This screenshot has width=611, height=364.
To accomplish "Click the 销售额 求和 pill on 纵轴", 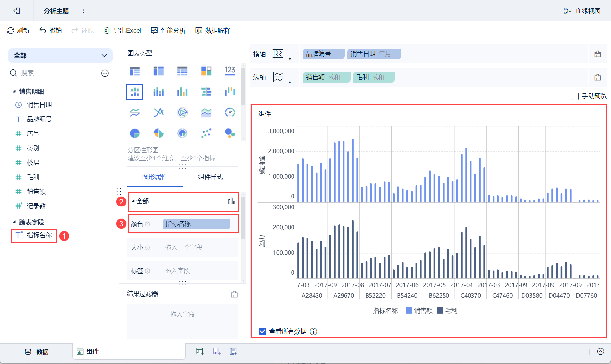I will pyautogui.click(x=326, y=77).
